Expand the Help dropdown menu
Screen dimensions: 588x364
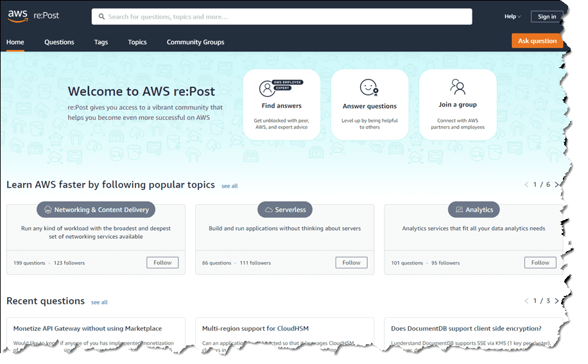click(x=513, y=17)
